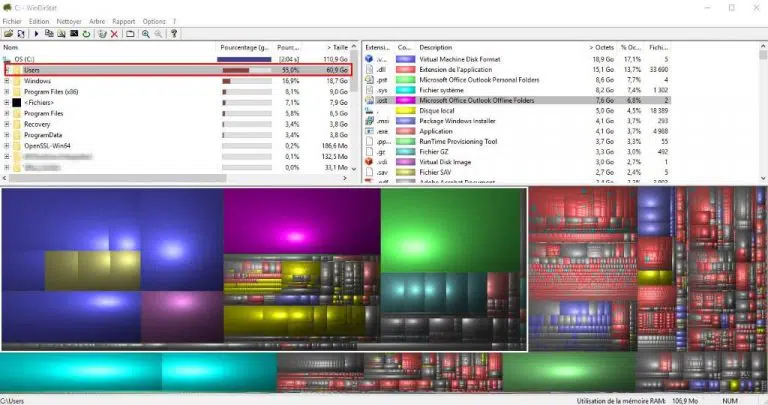The width and height of the screenshot is (768, 405).
Task: Open the Edition menu
Action: click(x=39, y=22)
